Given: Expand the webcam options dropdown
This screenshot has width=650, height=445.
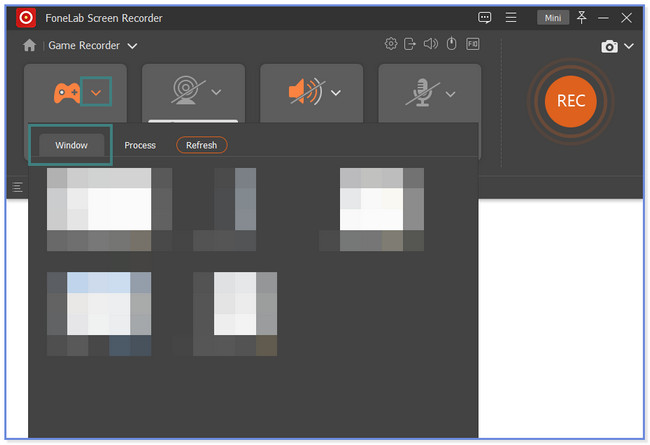Looking at the screenshot, I should point(216,92).
